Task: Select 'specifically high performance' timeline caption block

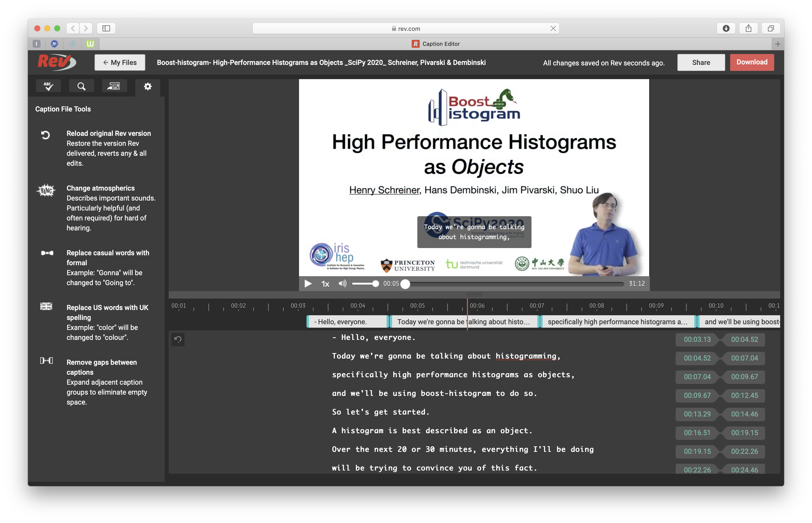Action: [618, 322]
